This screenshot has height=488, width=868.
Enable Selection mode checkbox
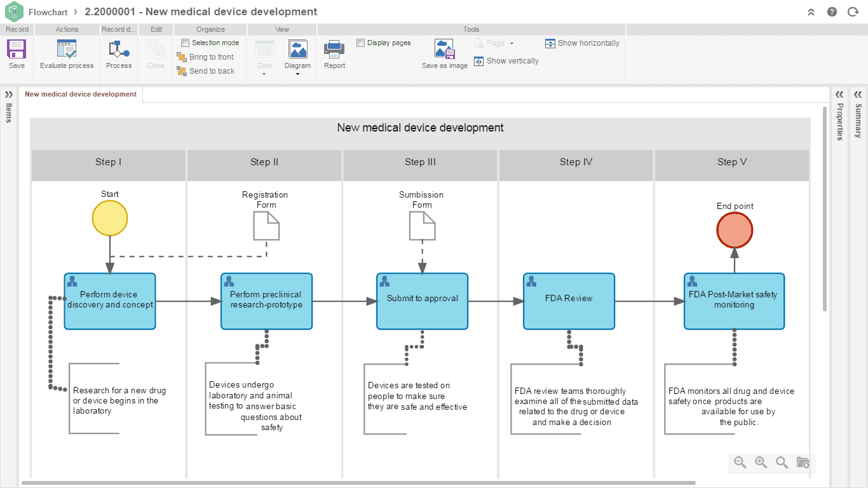(x=186, y=43)
